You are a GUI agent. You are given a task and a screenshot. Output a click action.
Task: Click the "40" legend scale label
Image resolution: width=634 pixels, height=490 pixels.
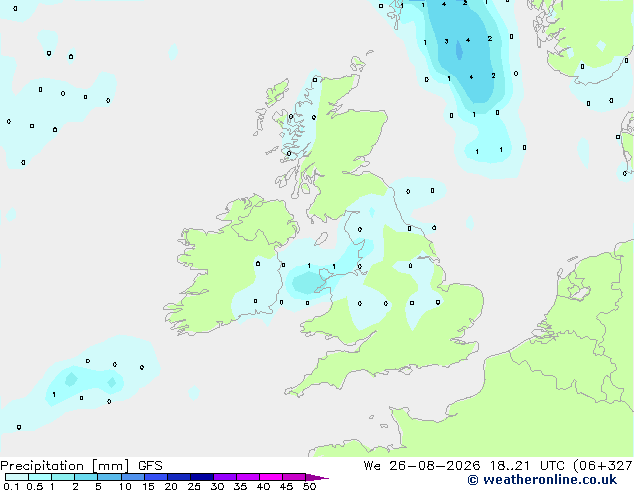[263, 486]
